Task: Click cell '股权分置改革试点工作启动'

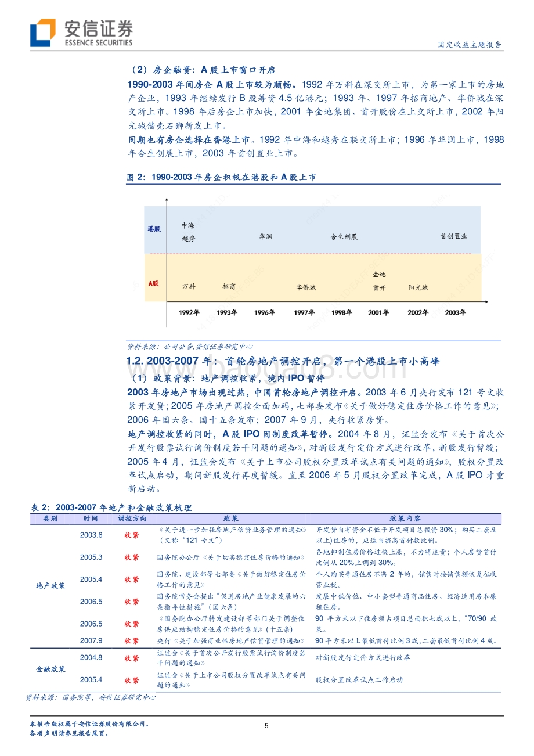Action: tap(359, 680)
